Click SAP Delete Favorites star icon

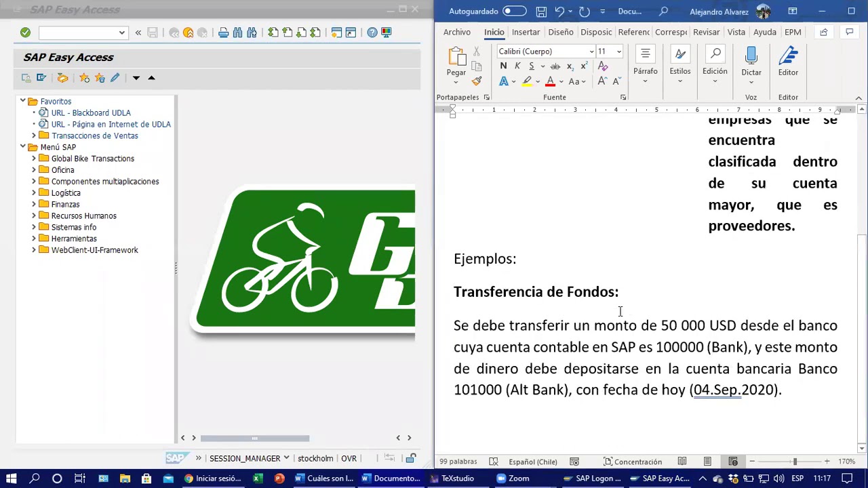pyautogui.click(x=100, y=78)
